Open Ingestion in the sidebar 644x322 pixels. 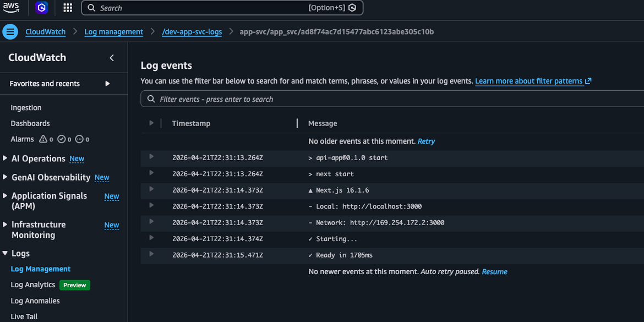point(26,107)
